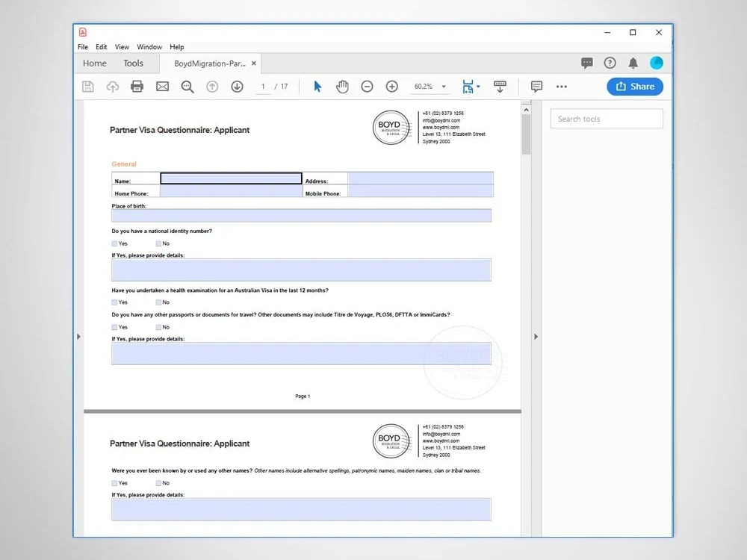Collapse the left navigation pane arrow
747x560 pixels.
78,337
